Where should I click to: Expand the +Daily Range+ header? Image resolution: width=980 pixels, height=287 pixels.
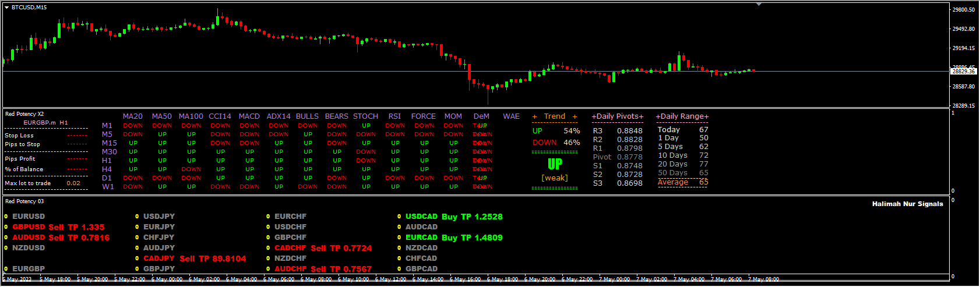[x=682, y=116]
